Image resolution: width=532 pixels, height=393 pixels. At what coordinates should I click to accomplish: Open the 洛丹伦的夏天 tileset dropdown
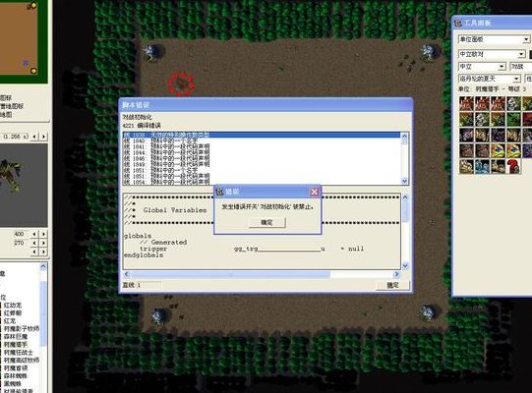516,79
